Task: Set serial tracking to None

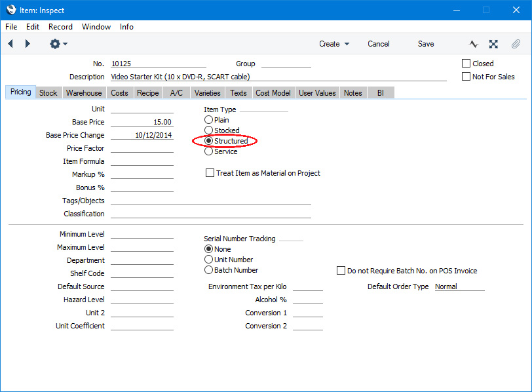Action: coord(208,249)
